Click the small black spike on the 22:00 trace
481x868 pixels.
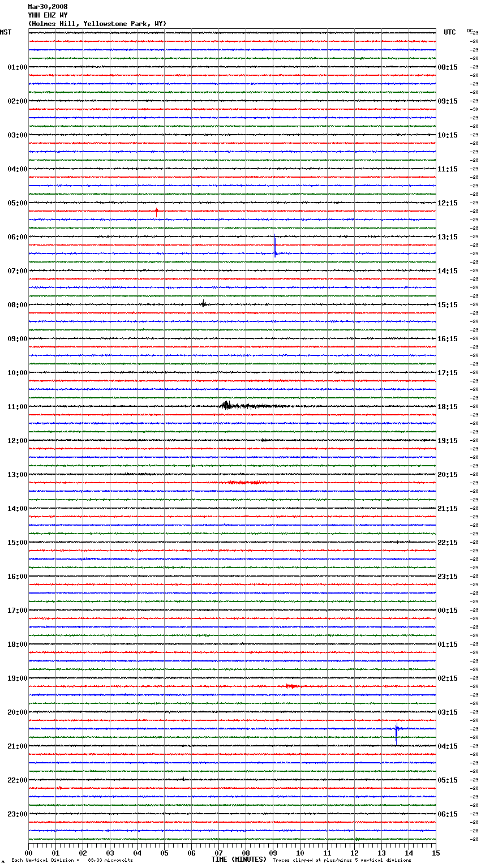pyautogui.click(x=183, y=779)
